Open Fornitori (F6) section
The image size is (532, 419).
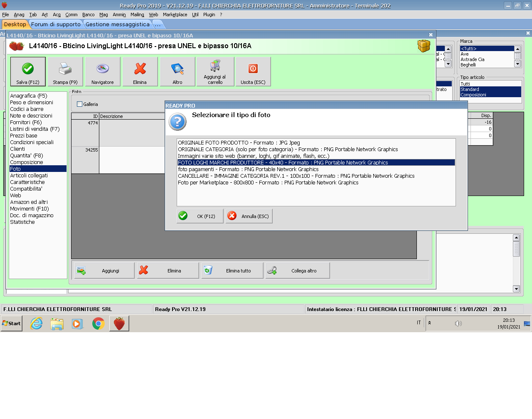(38, 122)
